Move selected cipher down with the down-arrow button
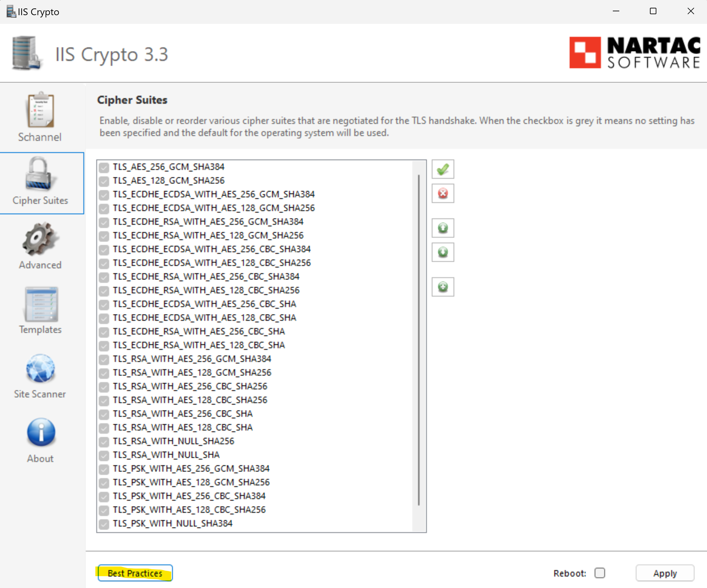Screen dimensions: 707x588 443,252
